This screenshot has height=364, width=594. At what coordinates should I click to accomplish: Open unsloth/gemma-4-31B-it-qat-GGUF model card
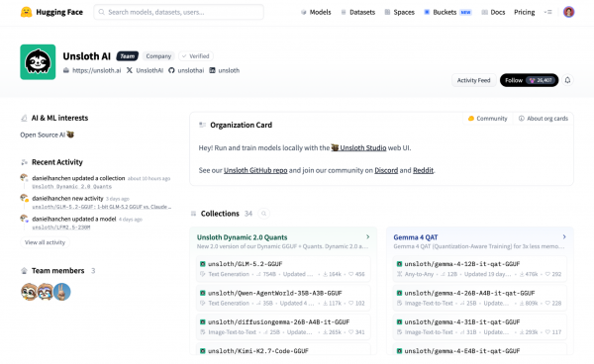pyautogui.click(x=479, y=327)
